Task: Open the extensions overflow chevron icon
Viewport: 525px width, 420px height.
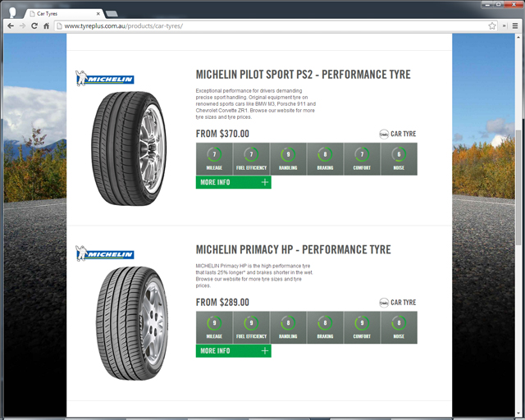Action: (504, 25)
